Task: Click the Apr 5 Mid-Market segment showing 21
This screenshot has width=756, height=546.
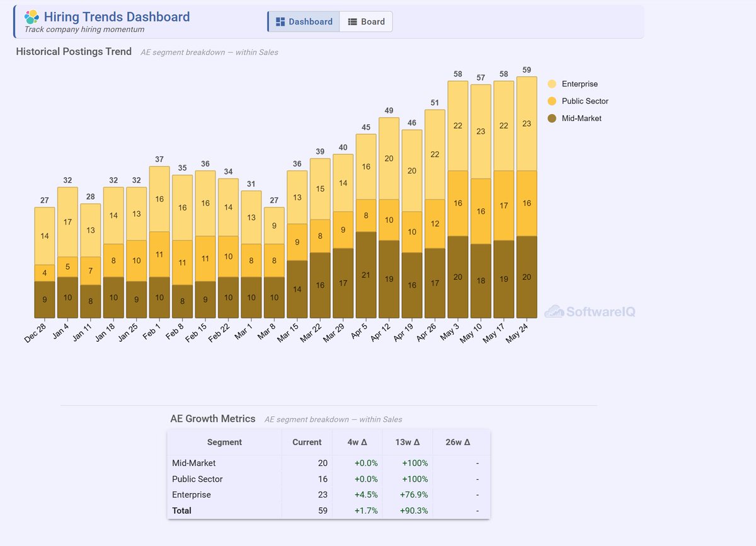Action: tap(366, 275)
